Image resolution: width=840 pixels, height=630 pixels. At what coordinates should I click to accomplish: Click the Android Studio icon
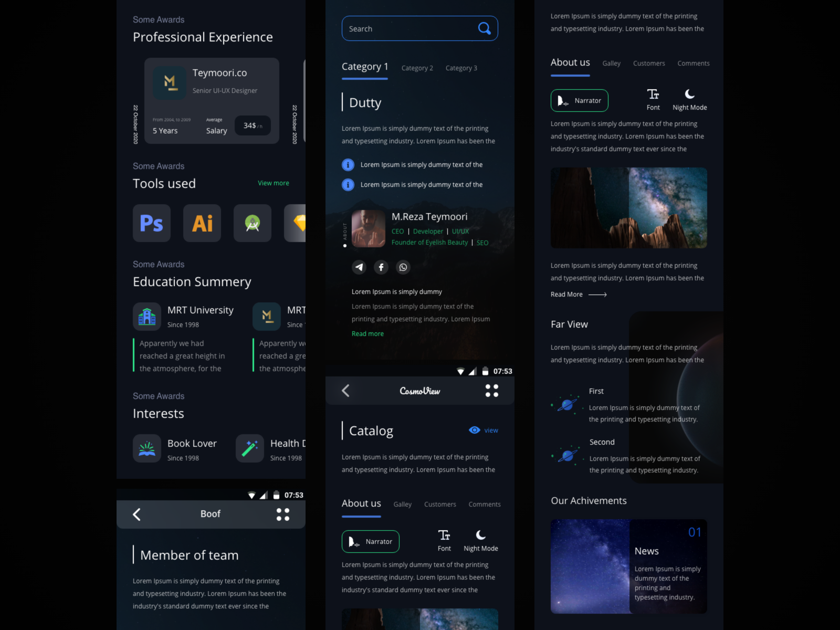[x=253, y=223]
